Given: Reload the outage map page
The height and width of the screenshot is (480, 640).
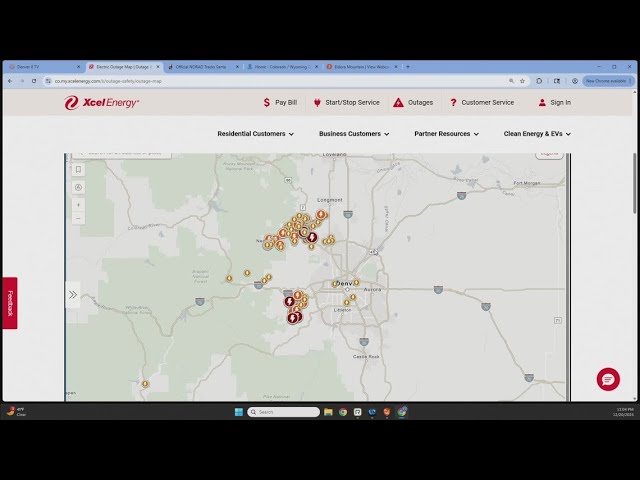Looking at the screenshot, I should [34, 81].
